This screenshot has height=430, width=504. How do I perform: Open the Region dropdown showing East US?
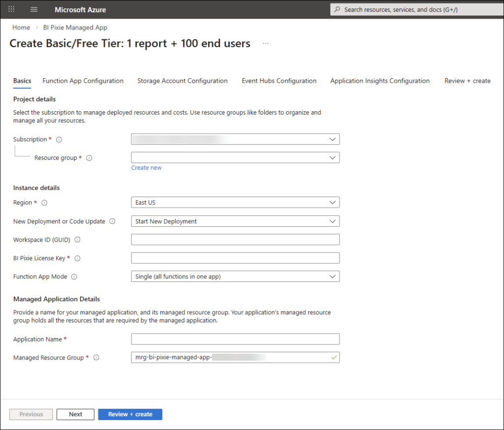[x=235, y=203]
